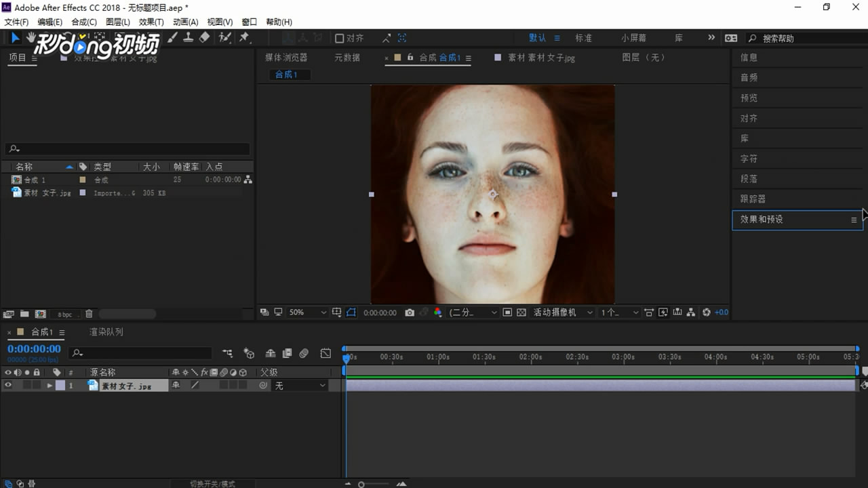Click the search field in the timeline panel

[136, 352]
